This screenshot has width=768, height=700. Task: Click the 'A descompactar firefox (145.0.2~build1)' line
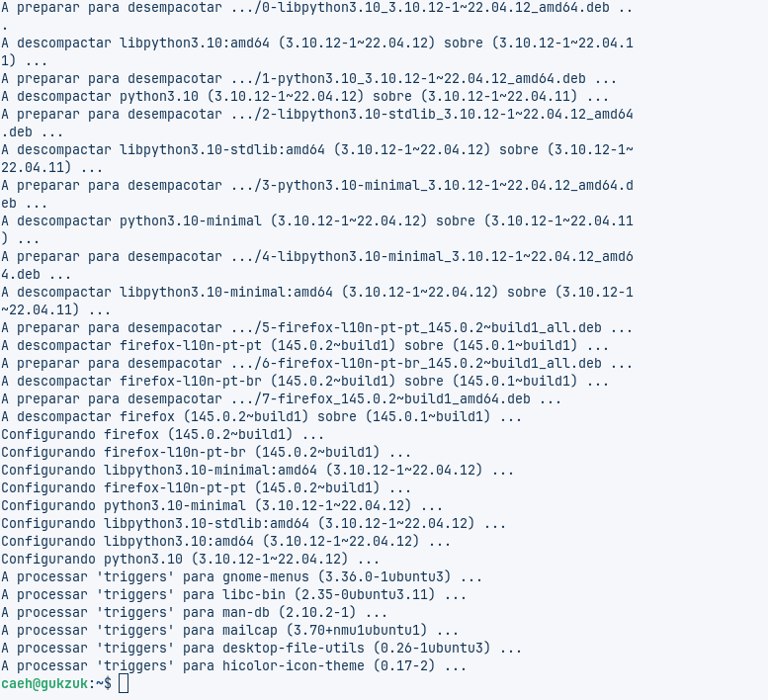[x=261, y=417]
